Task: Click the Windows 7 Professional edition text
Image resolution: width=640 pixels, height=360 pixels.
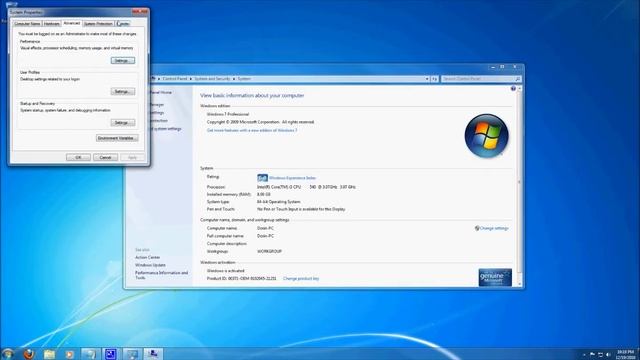Action: (228, 114)
